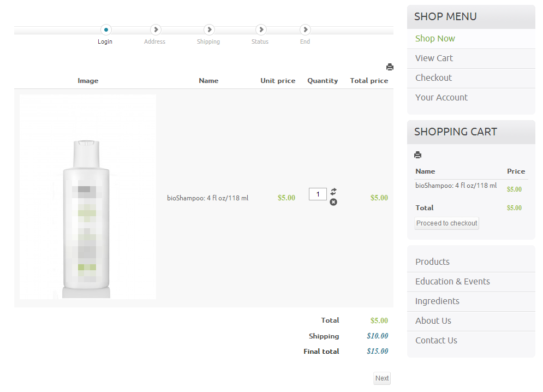Click the bioShampoo bottle product image
This screenshot has width=543, height=392.
(x=88, y=197)
